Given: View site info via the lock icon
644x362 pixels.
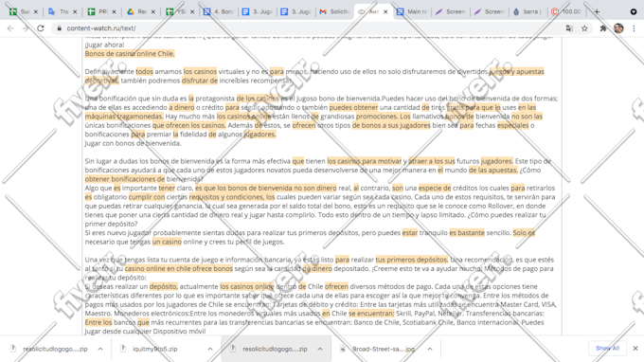Looking at the screenshot, I should [59, 28].
